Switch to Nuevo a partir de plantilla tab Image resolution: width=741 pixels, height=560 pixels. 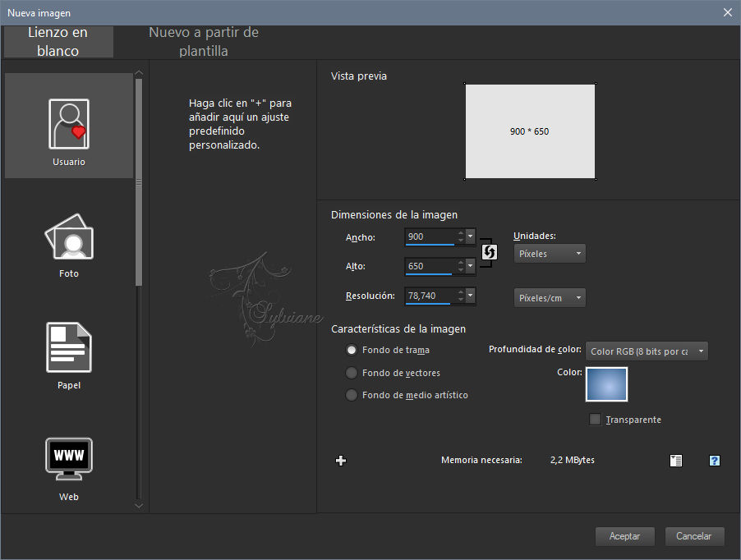pos(204,42)
